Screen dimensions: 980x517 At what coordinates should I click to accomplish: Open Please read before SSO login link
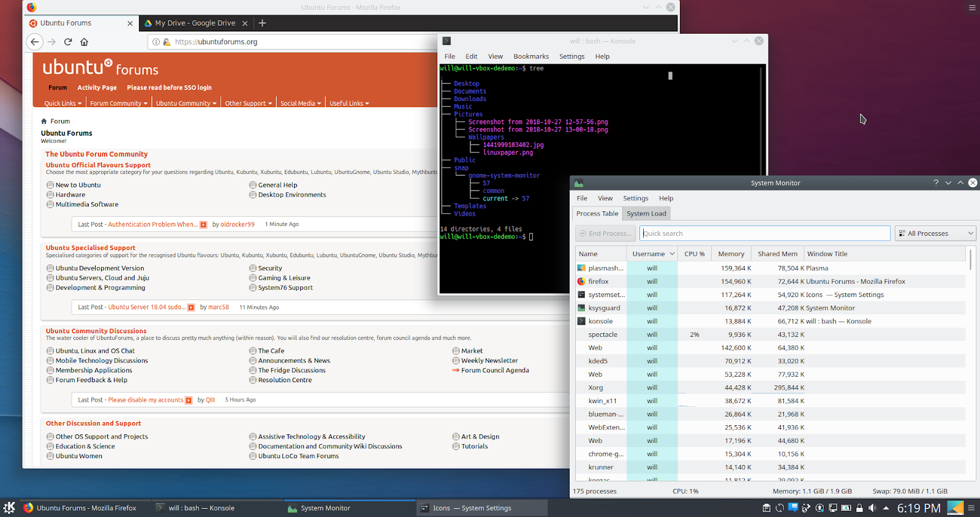169,88
